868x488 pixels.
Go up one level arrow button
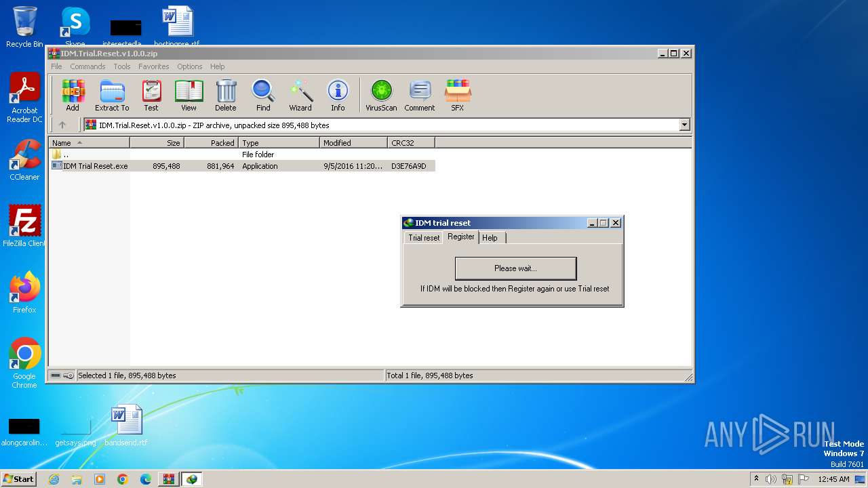[62, 125]
